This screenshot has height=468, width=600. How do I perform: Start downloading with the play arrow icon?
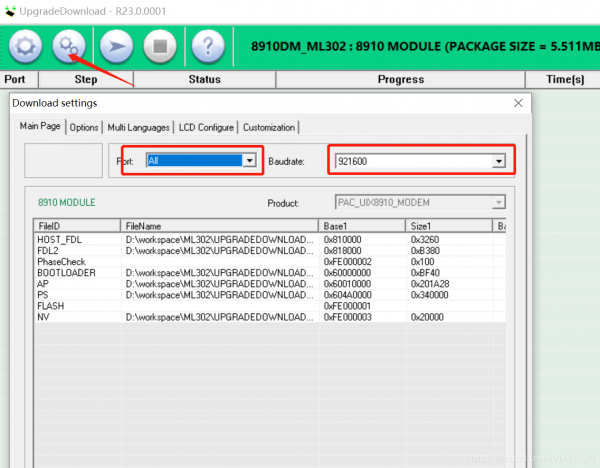[114, 46]
